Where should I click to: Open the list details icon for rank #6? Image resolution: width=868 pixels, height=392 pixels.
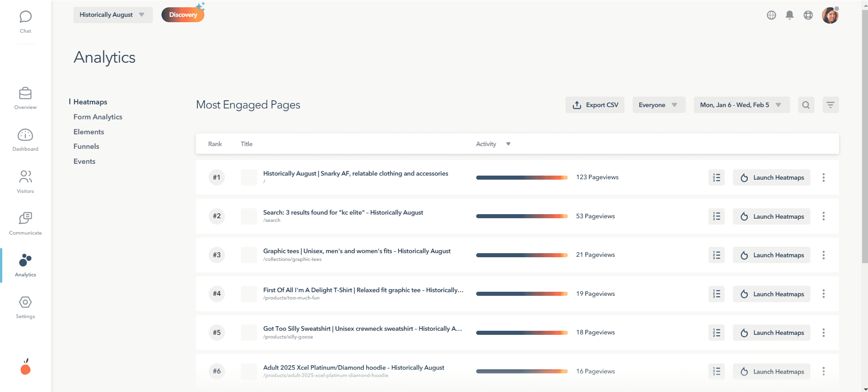(717, 372)
